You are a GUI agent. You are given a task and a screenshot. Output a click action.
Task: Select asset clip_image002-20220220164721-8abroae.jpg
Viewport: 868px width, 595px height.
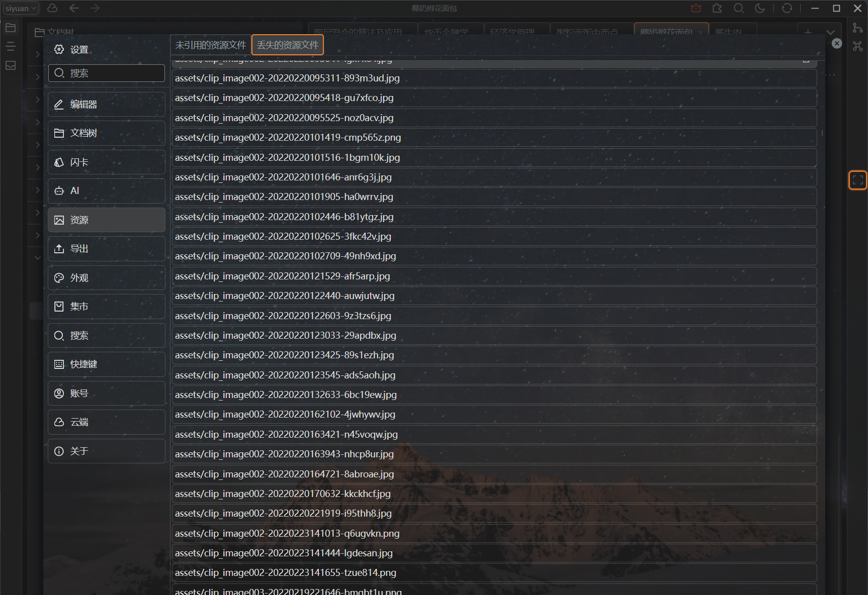pyautogui.click(x=494, y=474)
